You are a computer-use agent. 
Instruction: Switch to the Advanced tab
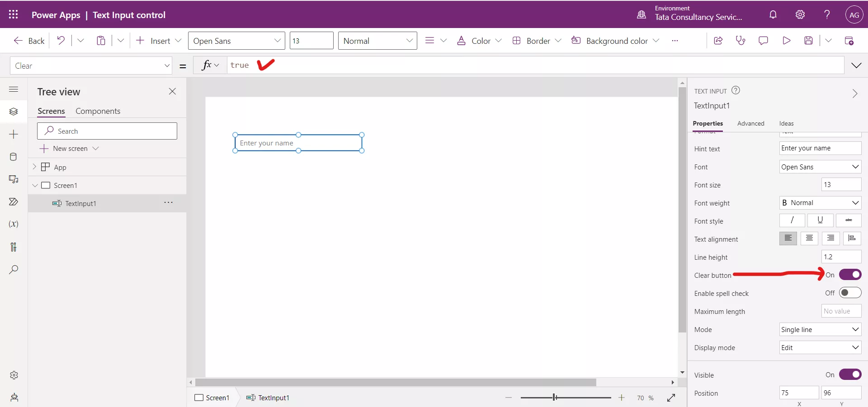point(750,123)
